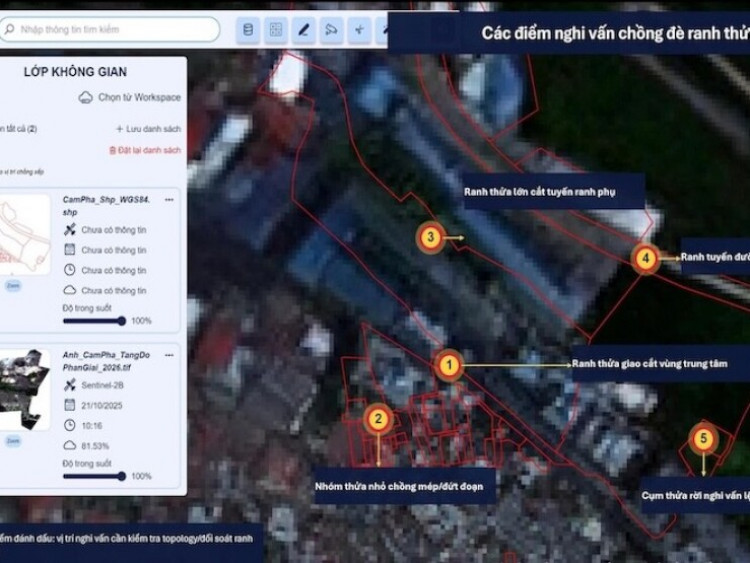Click the cloud icon beside Chọn từ Workspace
Image resolution: width=750 pixels, height=563 pixels.
(x=86, y=98)
